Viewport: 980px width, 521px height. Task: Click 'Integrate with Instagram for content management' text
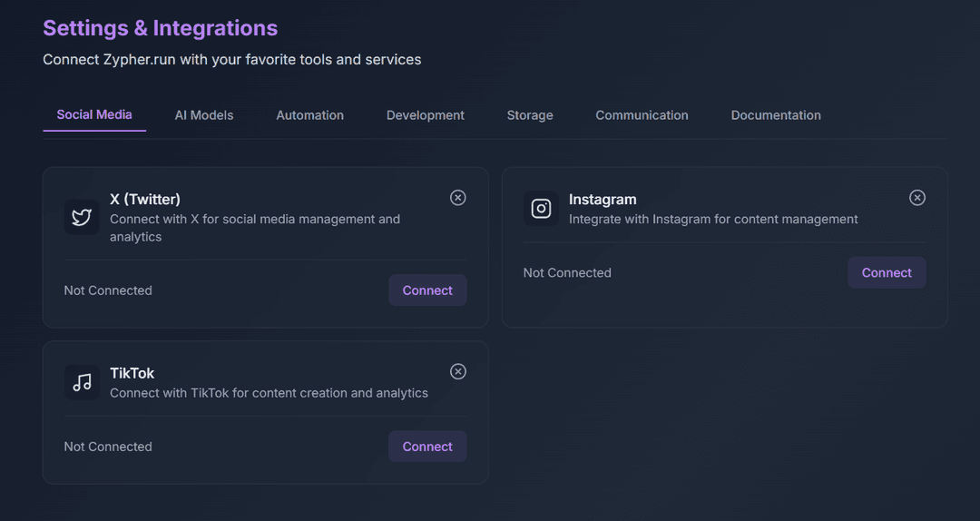click(x=713, y=220)
